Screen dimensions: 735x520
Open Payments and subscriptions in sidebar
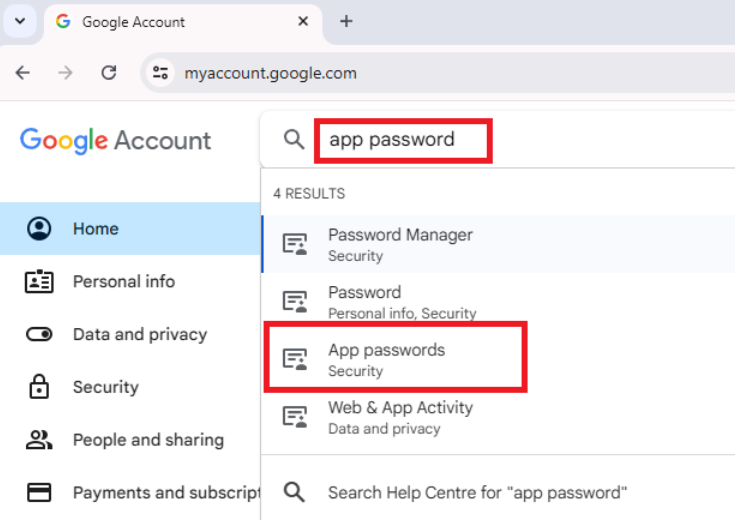point(130,493)
